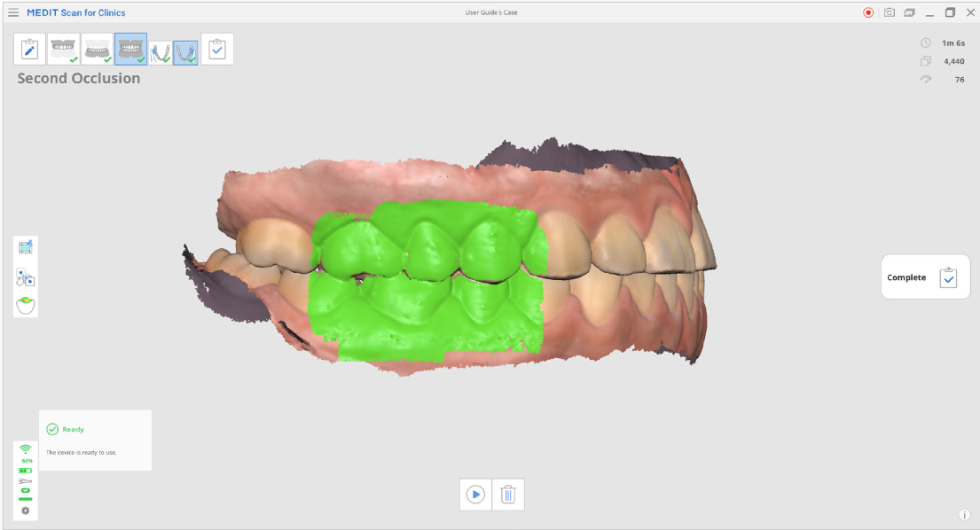Viewport: 980px width, 530px height.
Task: Open the occlusion color map analysis tool
Action: click(26, 305)
